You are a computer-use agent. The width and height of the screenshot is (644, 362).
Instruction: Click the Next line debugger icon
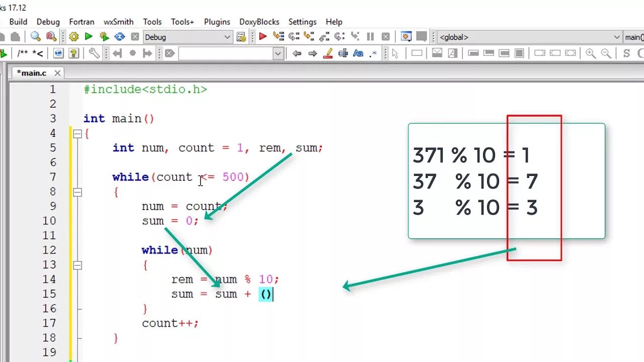(x=294, y=37)
